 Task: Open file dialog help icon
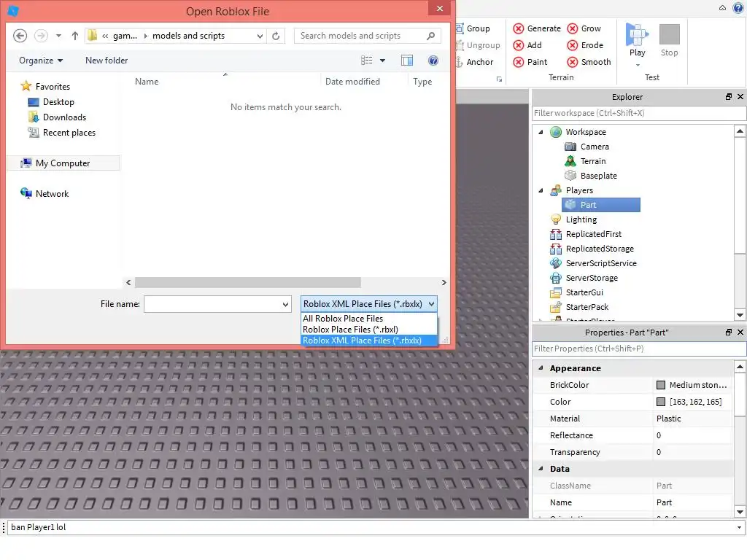433,61
